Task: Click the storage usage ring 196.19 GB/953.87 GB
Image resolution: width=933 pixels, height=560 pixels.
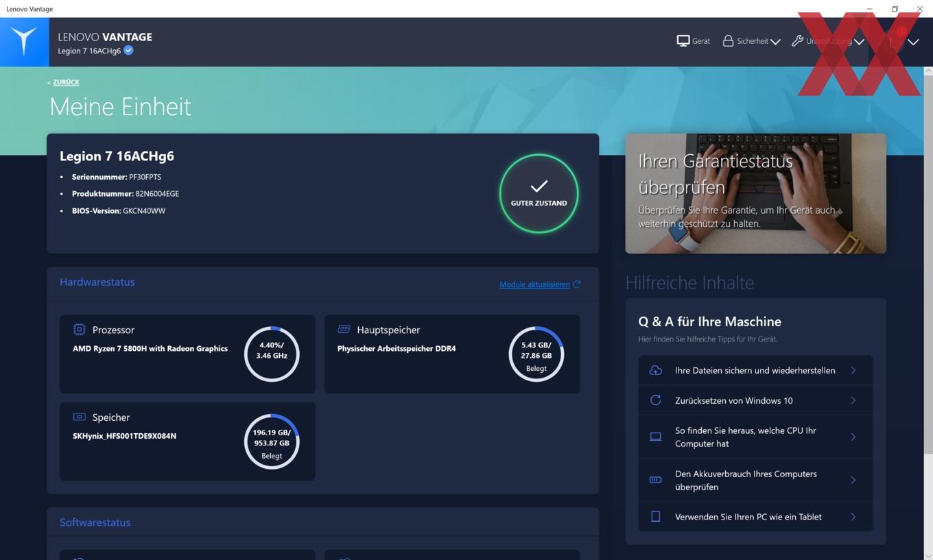Action: tap(272, 441)
